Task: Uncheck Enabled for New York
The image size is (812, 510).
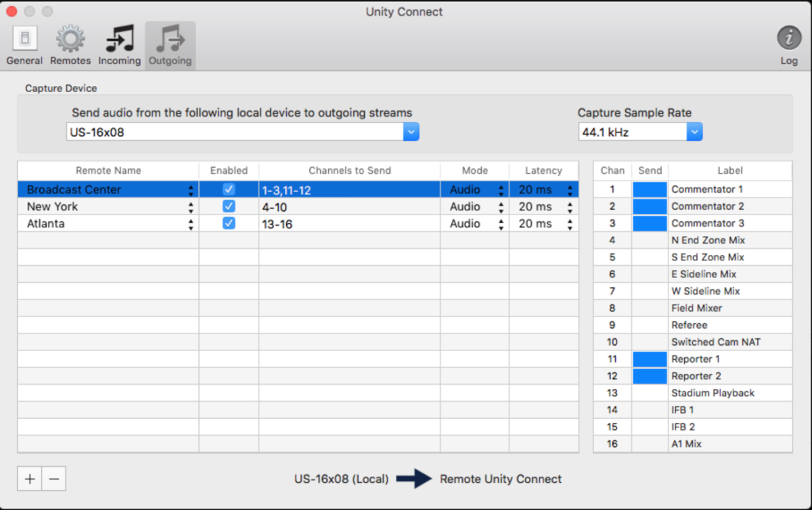Action: (229, 206)
